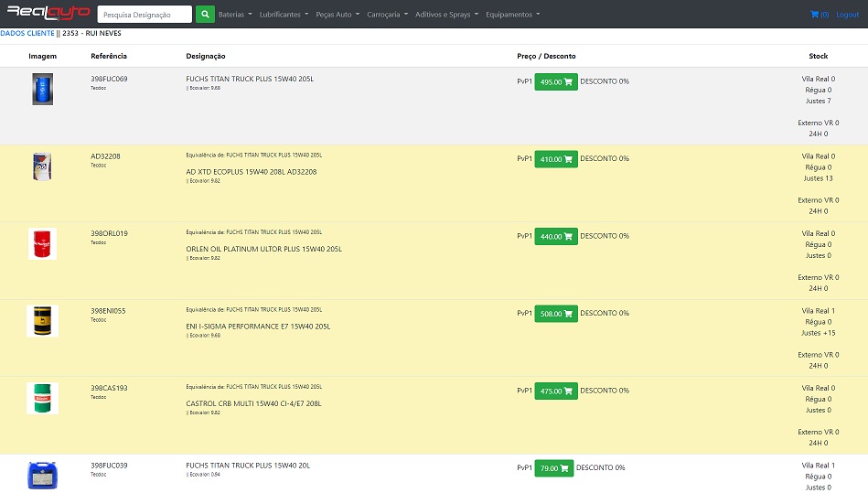Click the green search magnifier button
Screen dimensions: 868x493
(x=205, y=15)
